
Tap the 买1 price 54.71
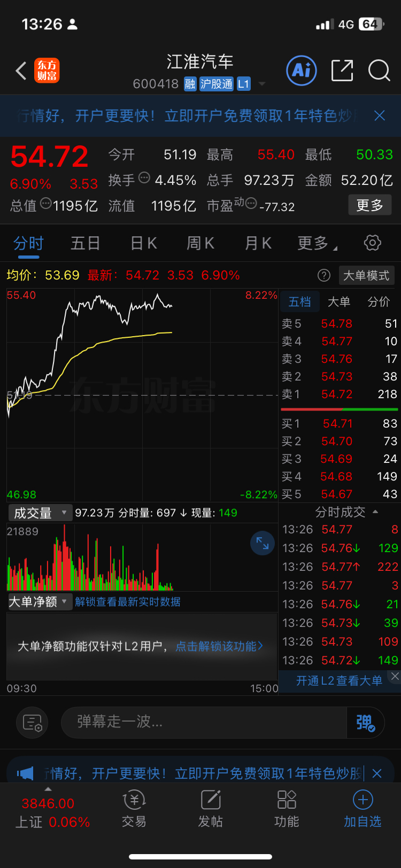pyautogui.click(x=337, y=423)
